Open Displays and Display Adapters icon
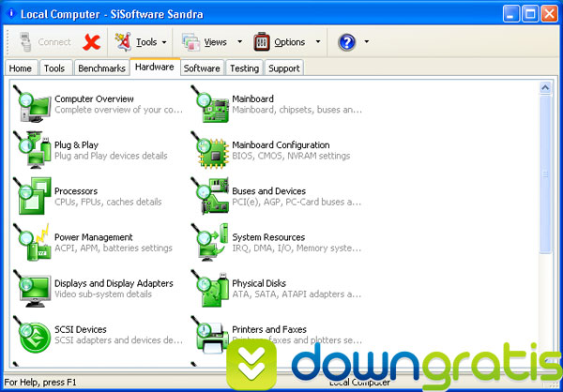Image resolution: width=563 pixels, height=392 pixels. [32, 289]
